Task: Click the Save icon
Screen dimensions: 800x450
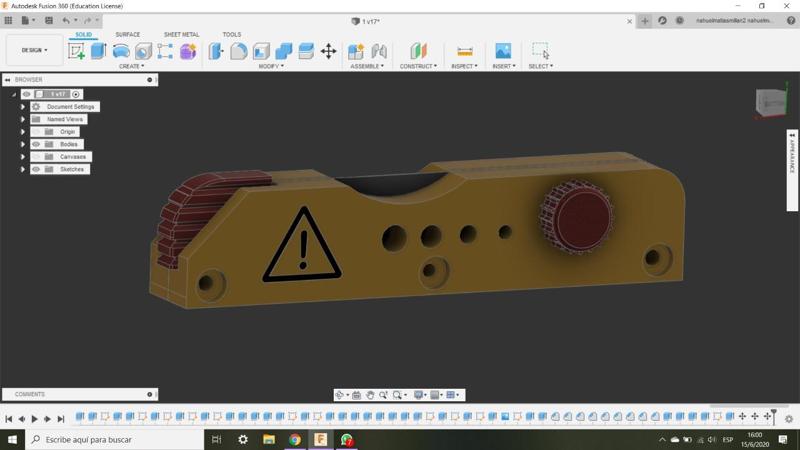Action: coord(49,20)
